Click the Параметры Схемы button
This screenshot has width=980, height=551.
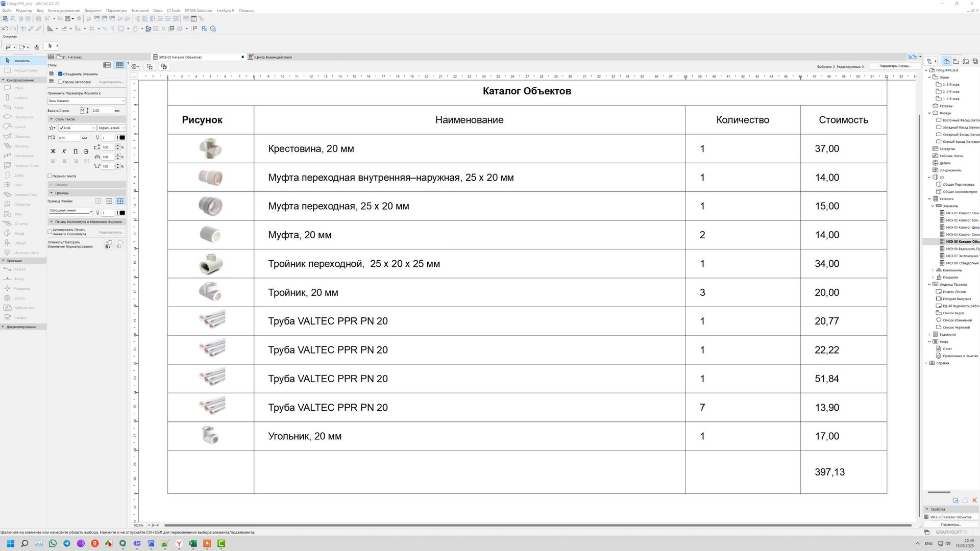[894, 66]
